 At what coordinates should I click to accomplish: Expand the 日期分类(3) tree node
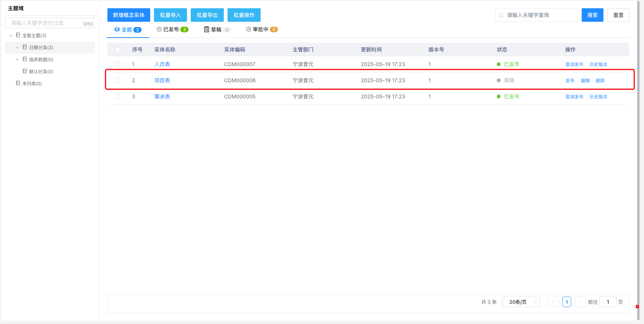[17, 48]
